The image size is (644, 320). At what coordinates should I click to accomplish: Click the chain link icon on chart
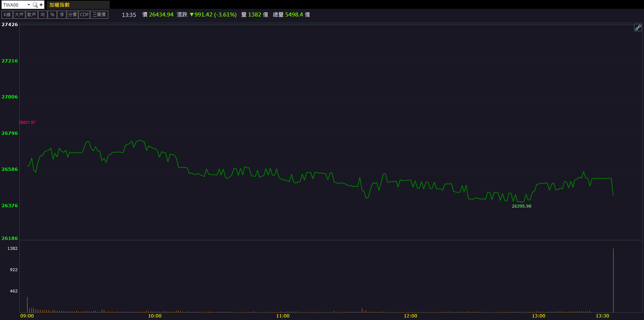pos(638,28)
